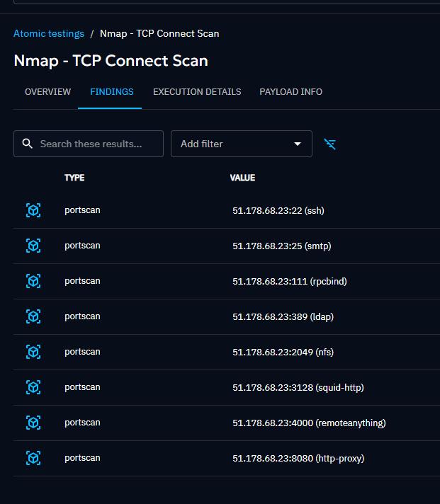The width and height of the screenshot is (440, 504).
Task: Click the portscan icon for rpcbind row
Action: click(x=33, y=281)
